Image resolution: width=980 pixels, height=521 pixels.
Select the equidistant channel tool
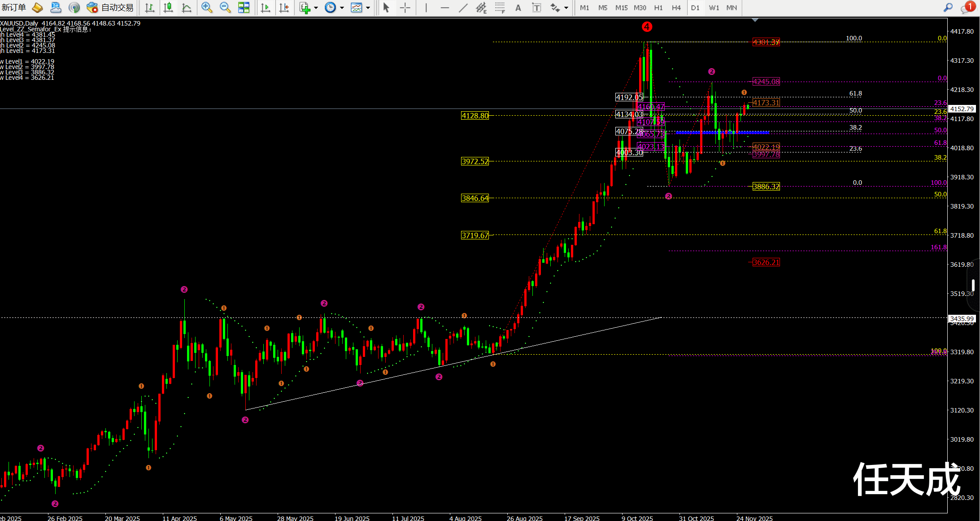point(481,8)
